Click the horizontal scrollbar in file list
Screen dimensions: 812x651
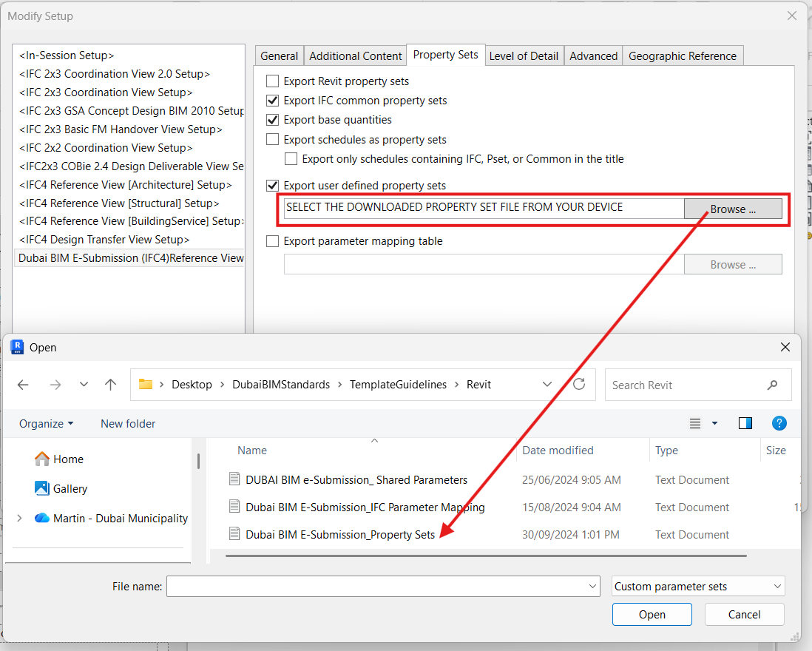point(486,556)
